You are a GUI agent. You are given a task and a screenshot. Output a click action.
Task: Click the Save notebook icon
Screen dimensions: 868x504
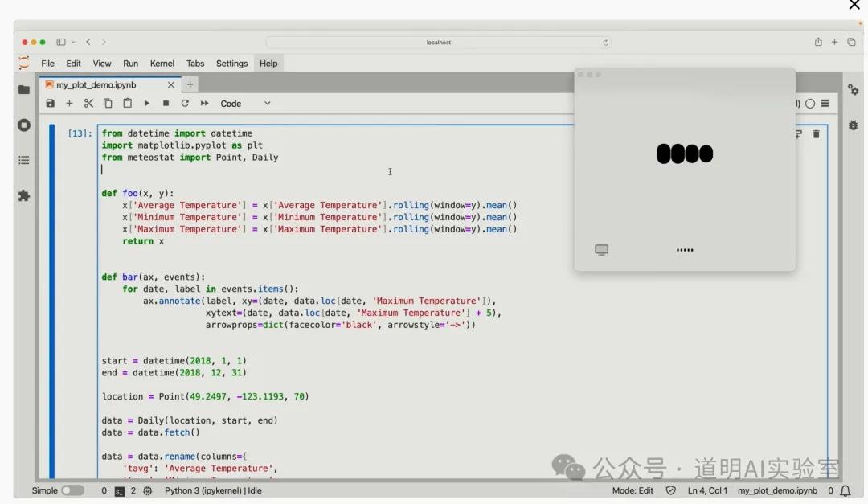pyautogui.click(x=51, y=104)
